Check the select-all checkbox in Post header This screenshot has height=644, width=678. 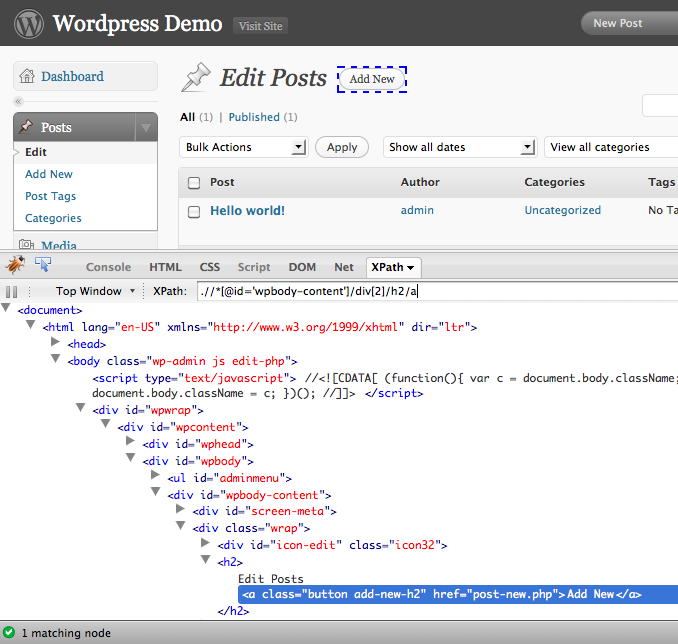[x=194, y=183]
